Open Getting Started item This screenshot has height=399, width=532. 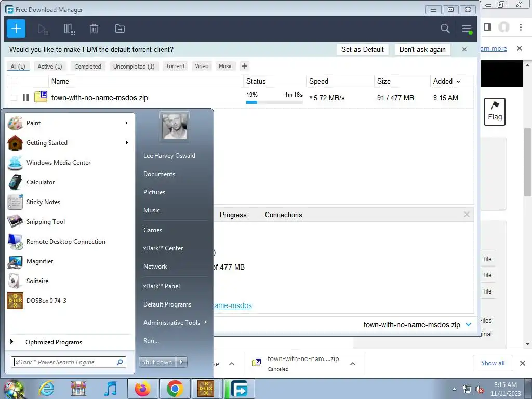(x=70, y=143)
